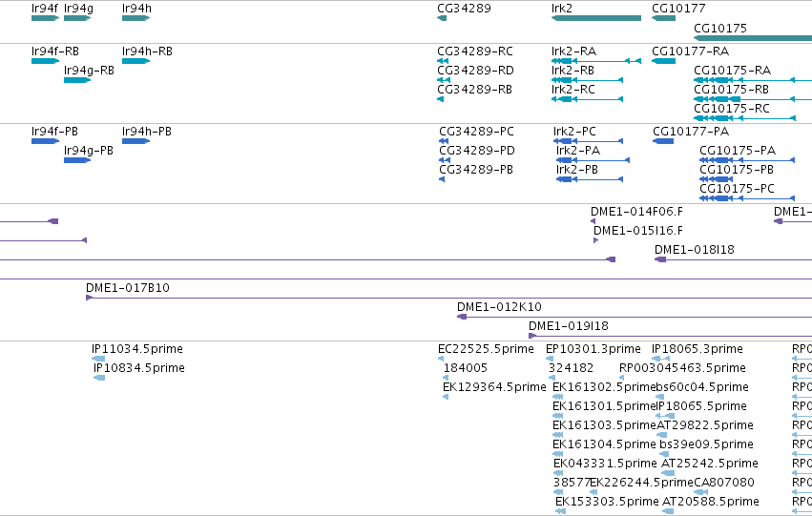
Task: Click the AT25242.5prime EST label
Action: coord(710,464)
